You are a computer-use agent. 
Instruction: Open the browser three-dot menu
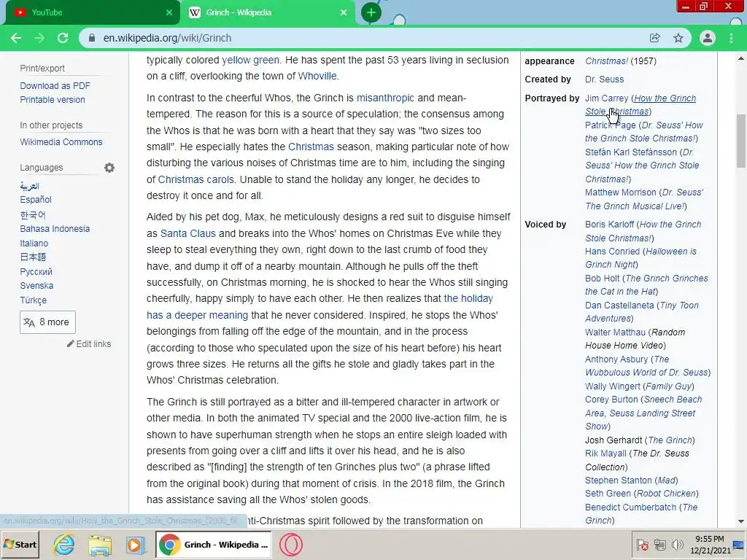(731, 38)
